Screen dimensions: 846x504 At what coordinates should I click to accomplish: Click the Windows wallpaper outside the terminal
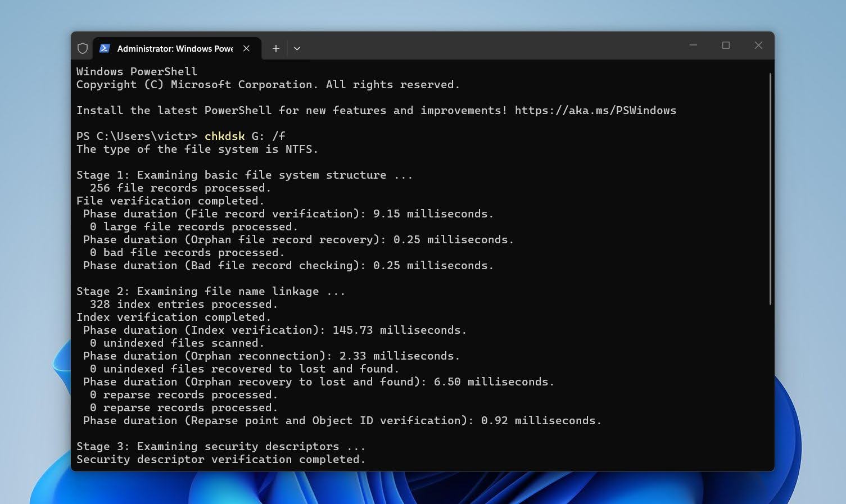(34, 253)
